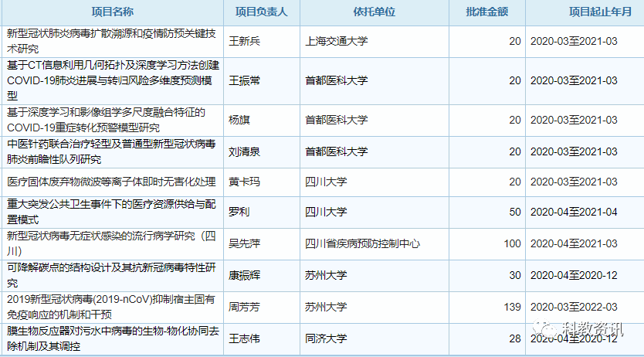Viewport: 644px width, 357px height.
Task: Click project leader 周芳芳
Action: pyautogui.click(x=245, y=307)
